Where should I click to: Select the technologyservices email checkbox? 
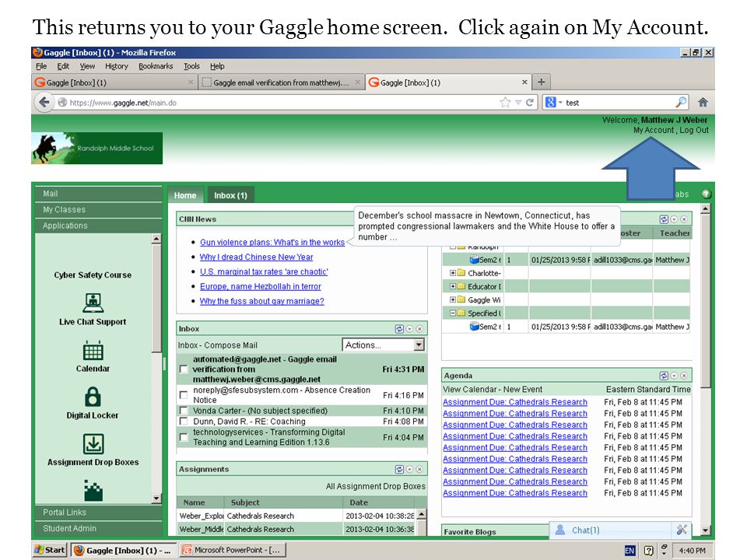184,437
